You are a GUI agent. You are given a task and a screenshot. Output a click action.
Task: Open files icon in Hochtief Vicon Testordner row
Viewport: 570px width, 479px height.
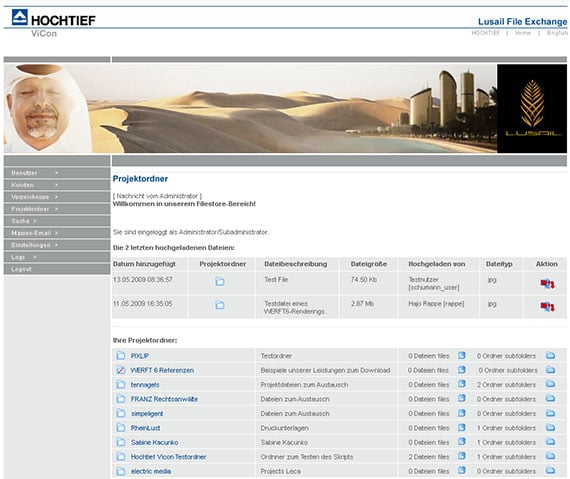tap(462, 456)
